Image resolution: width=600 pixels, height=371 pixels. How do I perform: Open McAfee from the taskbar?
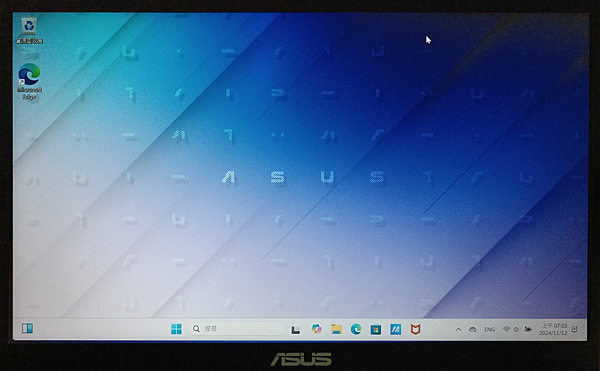pyautogui.click(x=416, y=329)
